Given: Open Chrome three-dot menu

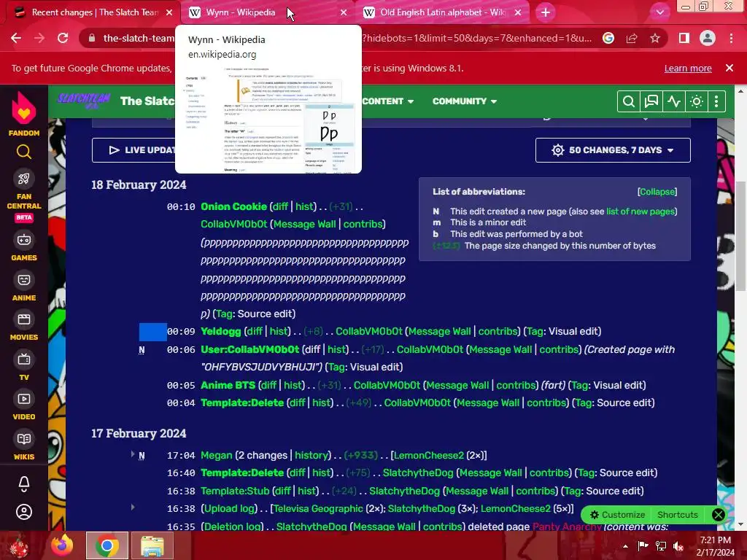Looking at the screenshot, I should pos(731,38).
